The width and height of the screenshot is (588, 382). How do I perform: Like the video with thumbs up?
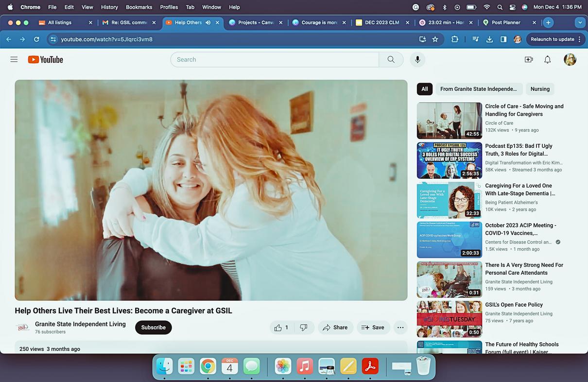click(281, 328)
